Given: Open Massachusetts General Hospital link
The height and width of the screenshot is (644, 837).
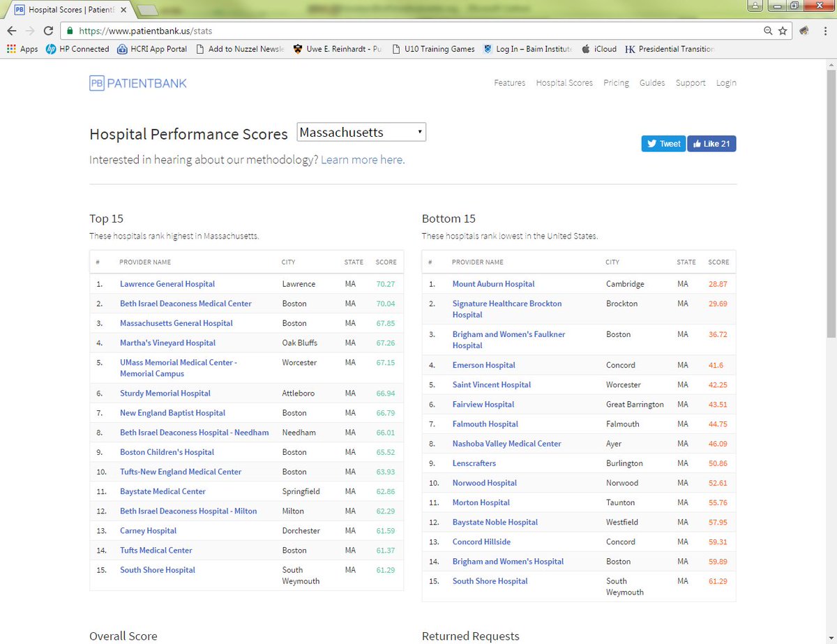Looking at the screenshot, I should 176,323.
